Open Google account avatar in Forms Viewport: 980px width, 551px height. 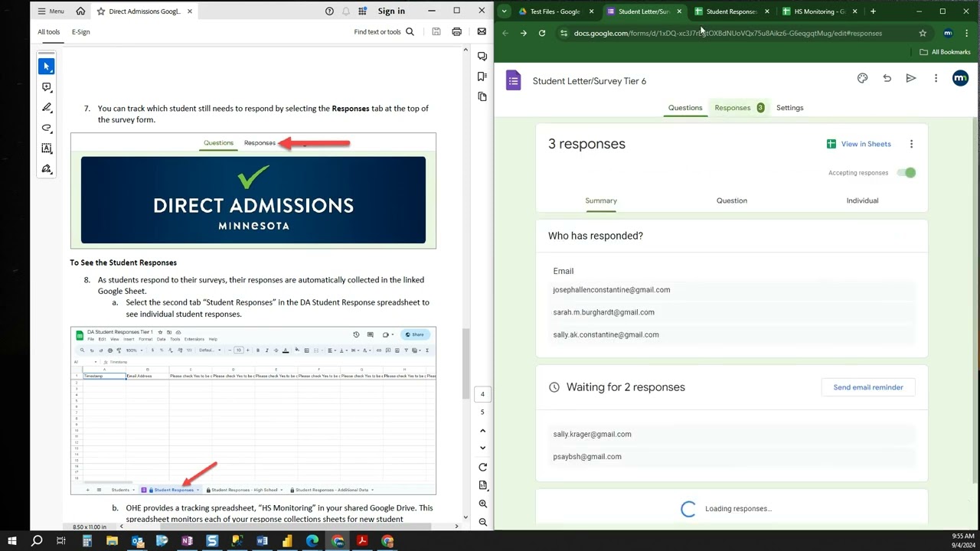coord(960,78)
